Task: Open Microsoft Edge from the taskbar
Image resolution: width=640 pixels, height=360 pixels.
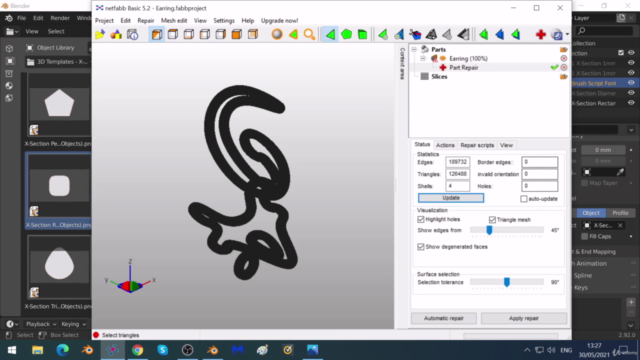Action: pos(62,350)
